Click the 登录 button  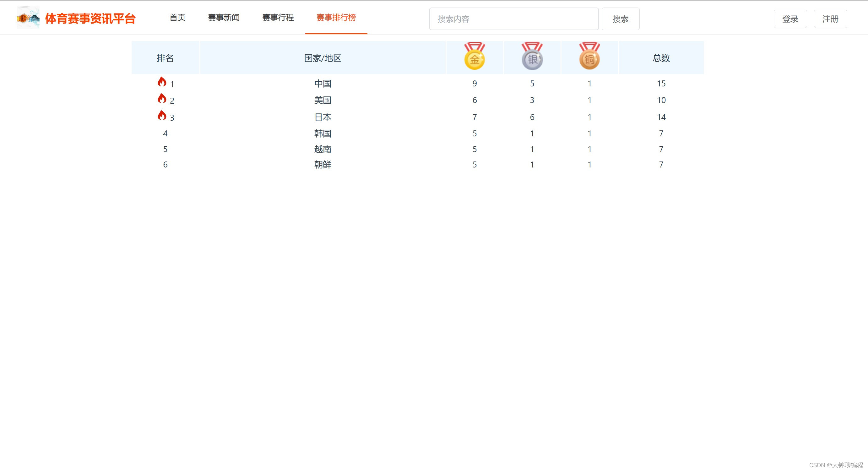[790, 19]
